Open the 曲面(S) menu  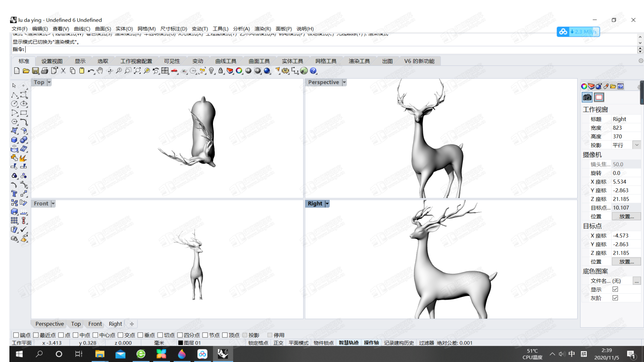[103, 29]
